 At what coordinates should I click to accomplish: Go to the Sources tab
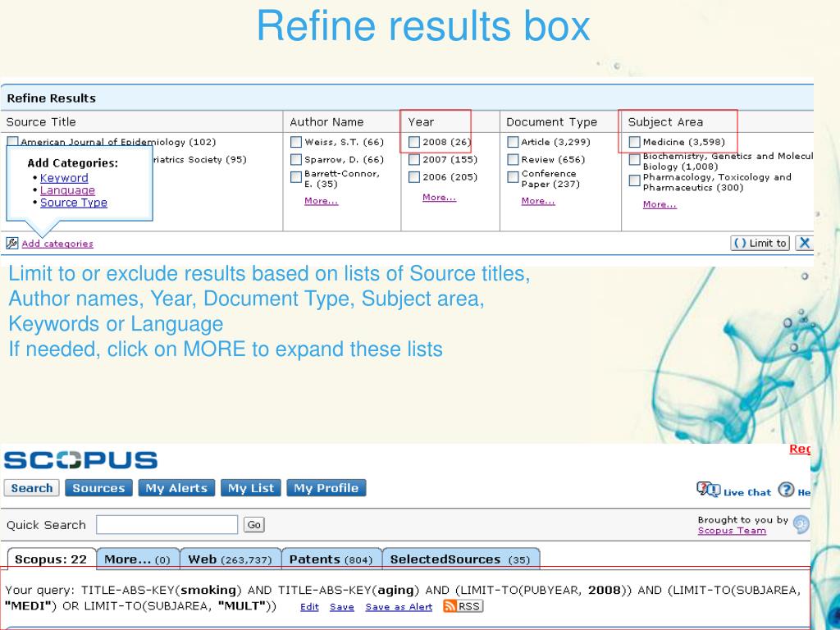click(98, 488)
